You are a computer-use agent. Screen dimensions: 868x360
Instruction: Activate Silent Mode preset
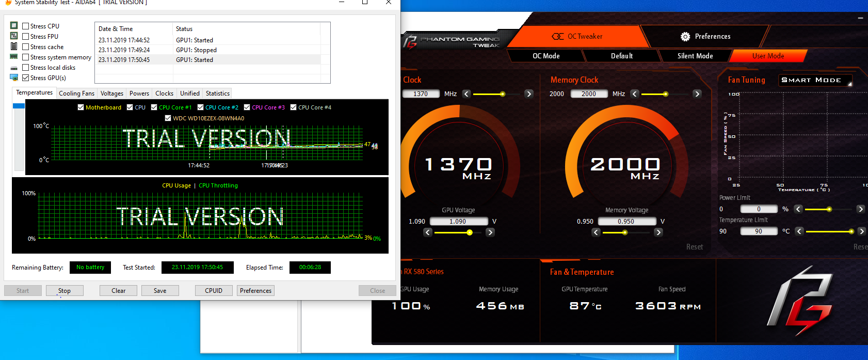point(695,56)
